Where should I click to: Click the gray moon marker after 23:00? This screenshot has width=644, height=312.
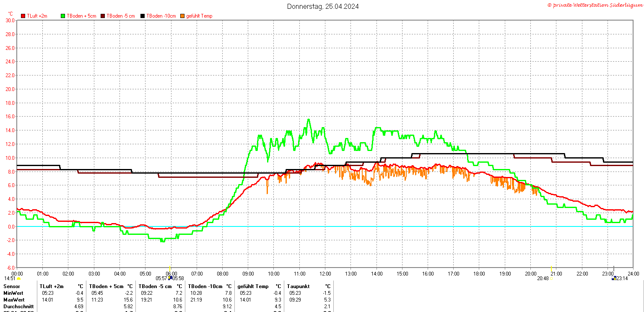[614, 268]
